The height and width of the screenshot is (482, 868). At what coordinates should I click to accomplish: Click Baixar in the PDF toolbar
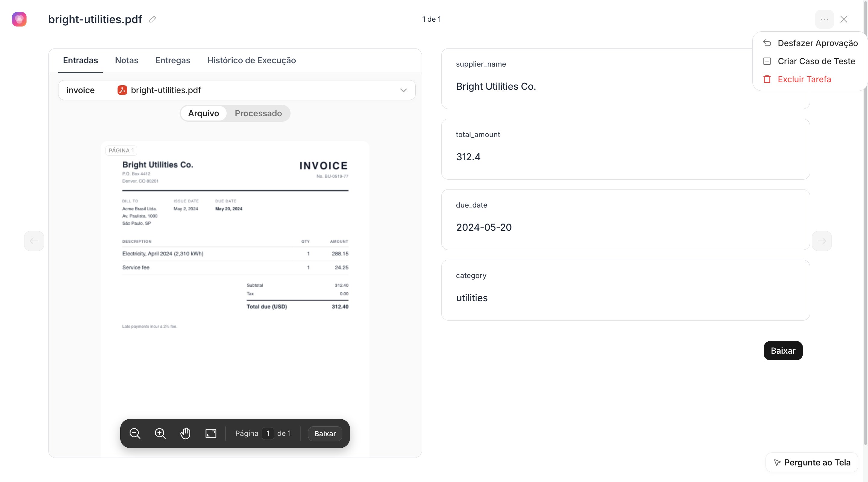(x=325, y=433)
